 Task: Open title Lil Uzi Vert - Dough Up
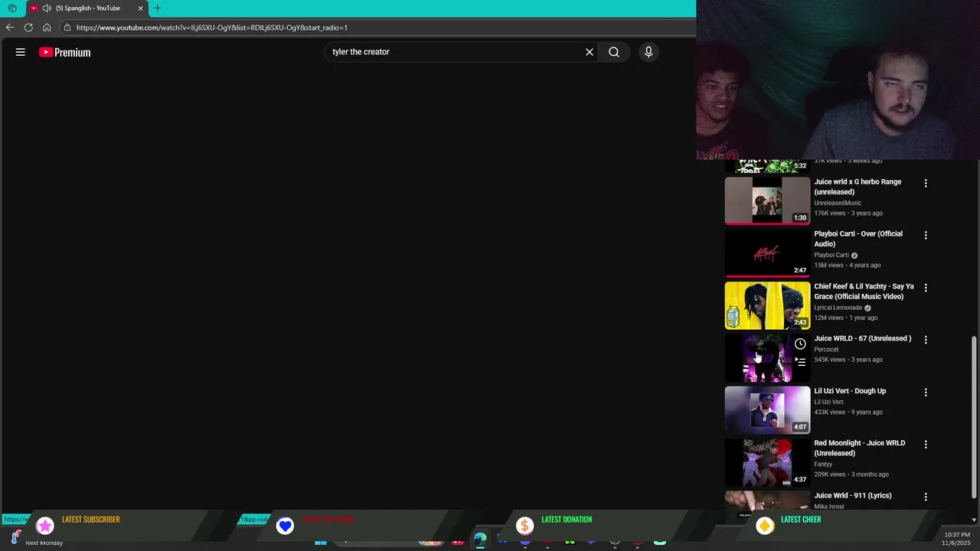(x=850, y=391)
